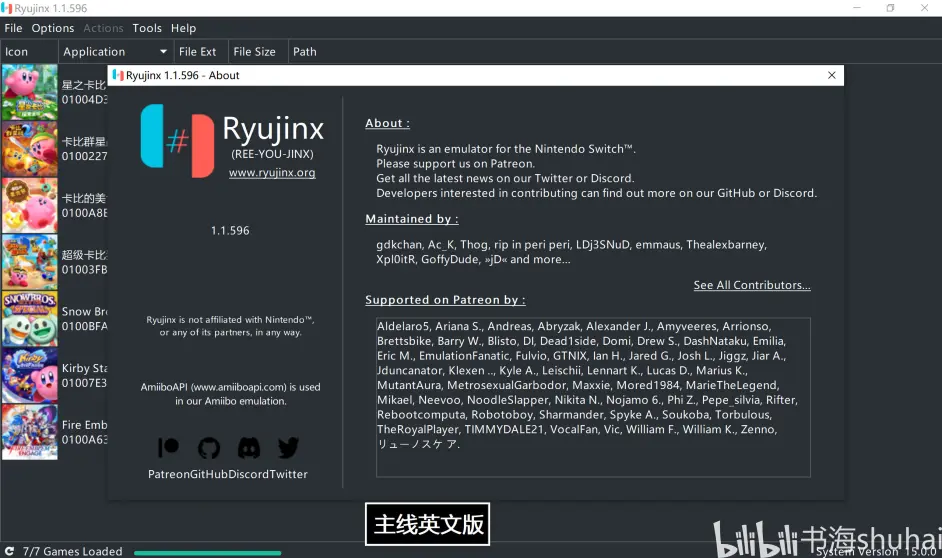Image resolution: width=942 pixels, height=558 pixels.
Task: Click the Patreon supporters list box
Action: pos(593,397)
